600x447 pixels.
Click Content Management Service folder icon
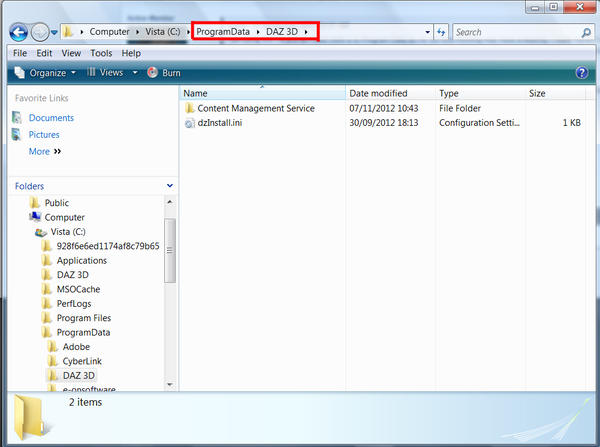tap(190, 108)
